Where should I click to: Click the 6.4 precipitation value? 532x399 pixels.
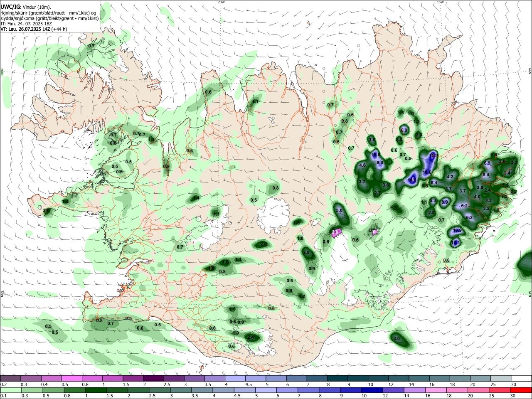click(434, 182)
